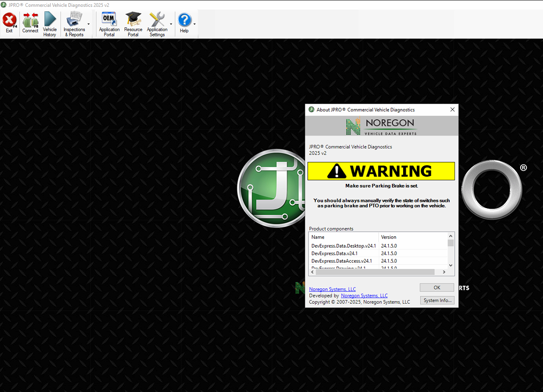This screenshot has height=392, width=543.
Task: Click the Noregon logo in the About dialog
Action: tap(382, 126)
